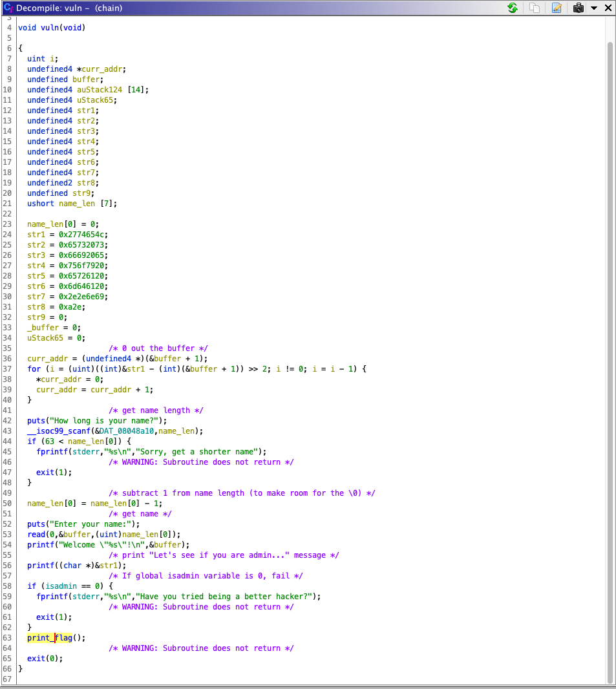Click the read function call on line 53
The image size is (616, 689).
(36, 535)
